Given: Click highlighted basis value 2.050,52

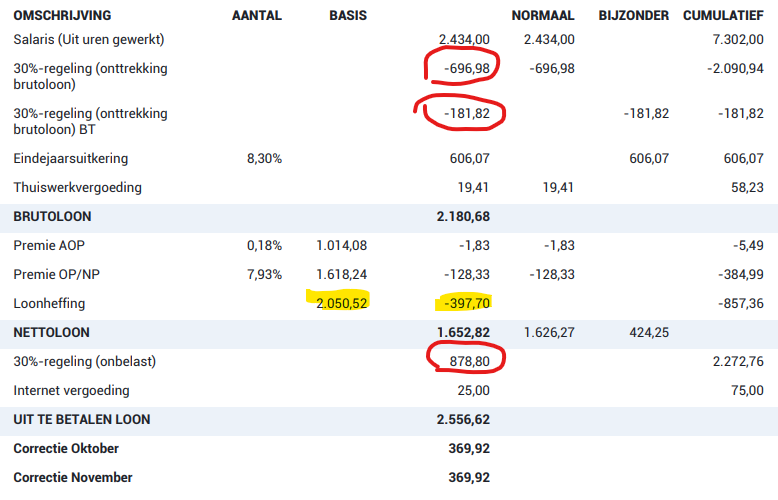Looking at the screenshot, I should 341,304.
